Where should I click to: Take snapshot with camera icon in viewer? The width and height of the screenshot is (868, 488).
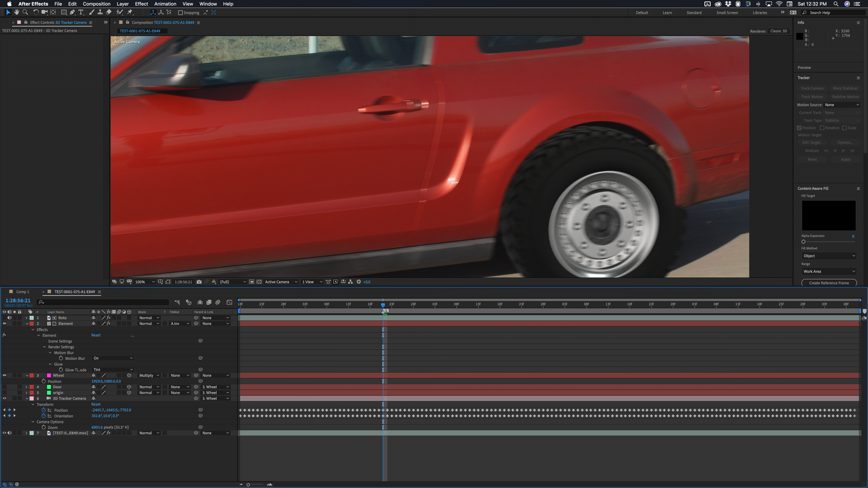tap(199, 282)
